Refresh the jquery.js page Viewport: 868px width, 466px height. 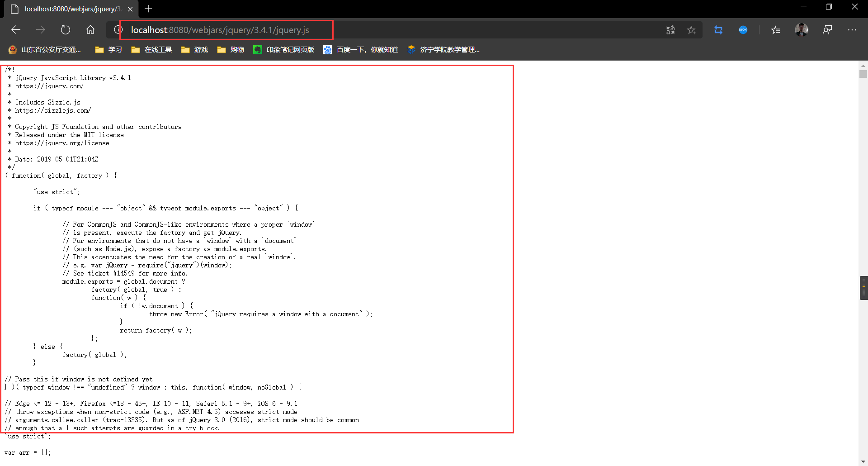pyautogui.click(x=66, y=30)
